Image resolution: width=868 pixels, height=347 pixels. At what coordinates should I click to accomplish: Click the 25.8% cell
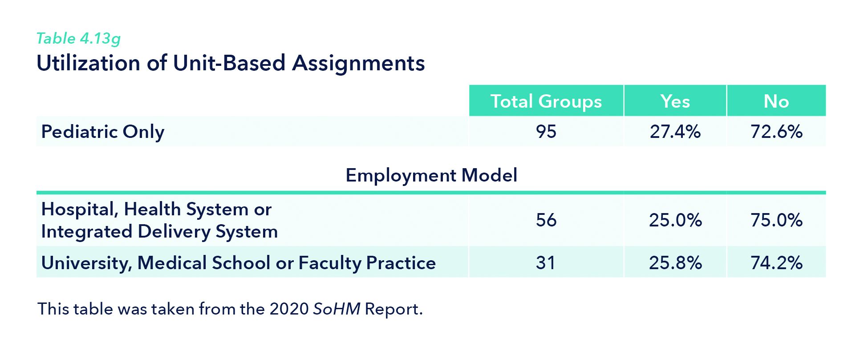click(675, 263)
